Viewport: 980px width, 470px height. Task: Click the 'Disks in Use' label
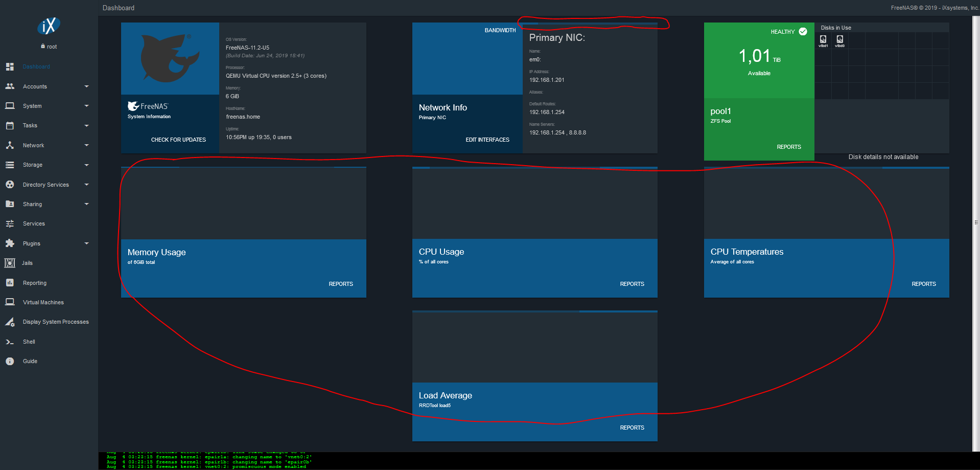coord(836,28)
